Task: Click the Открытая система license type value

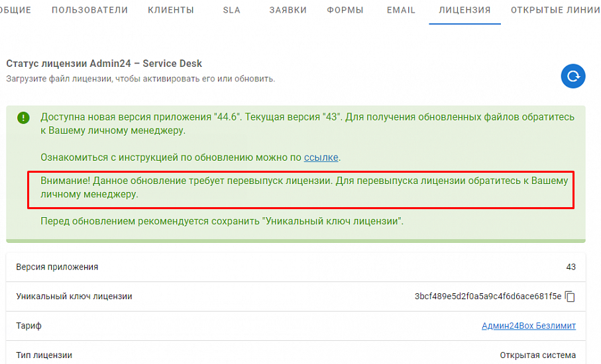Action: (x=538, y=355)
